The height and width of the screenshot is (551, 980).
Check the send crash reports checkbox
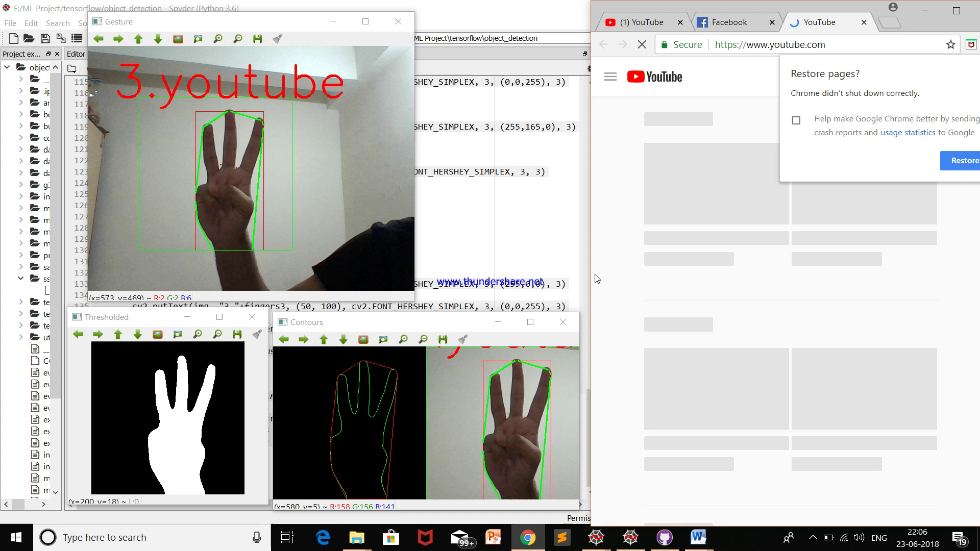pyautogui.click(x=796, y=120)
